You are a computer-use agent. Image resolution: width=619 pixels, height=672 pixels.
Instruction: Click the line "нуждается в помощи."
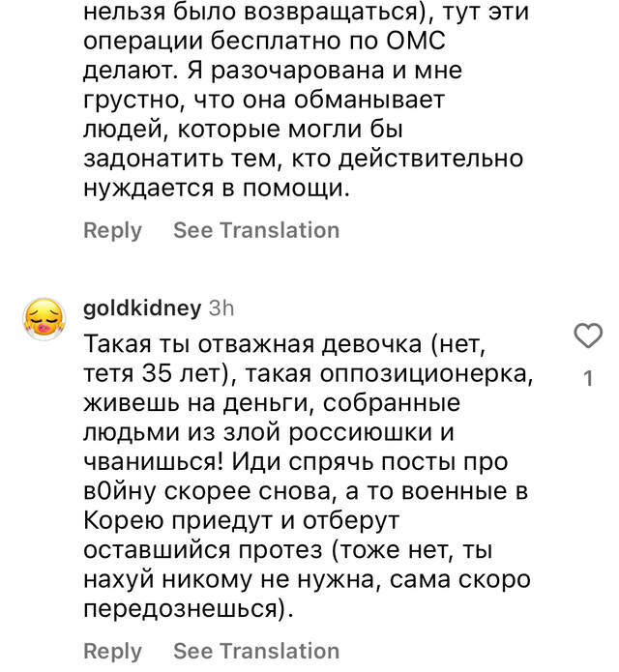coord(217,189)
